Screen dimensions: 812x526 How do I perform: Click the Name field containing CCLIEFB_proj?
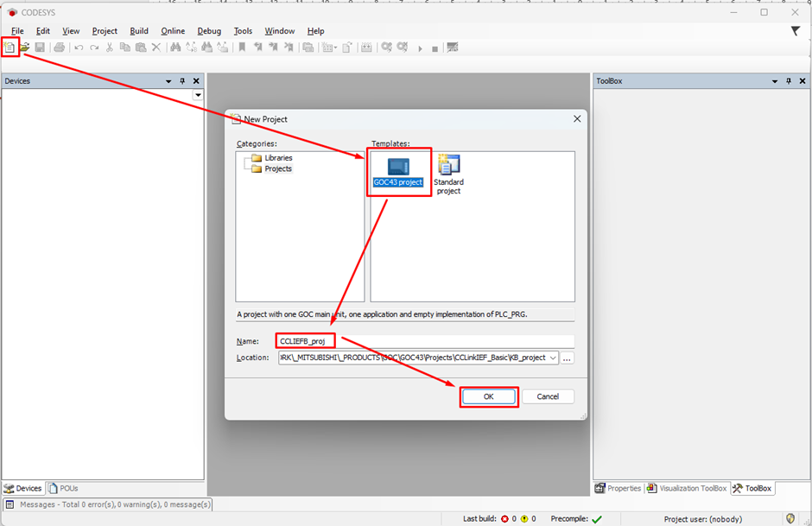click(x=426, y=341)
